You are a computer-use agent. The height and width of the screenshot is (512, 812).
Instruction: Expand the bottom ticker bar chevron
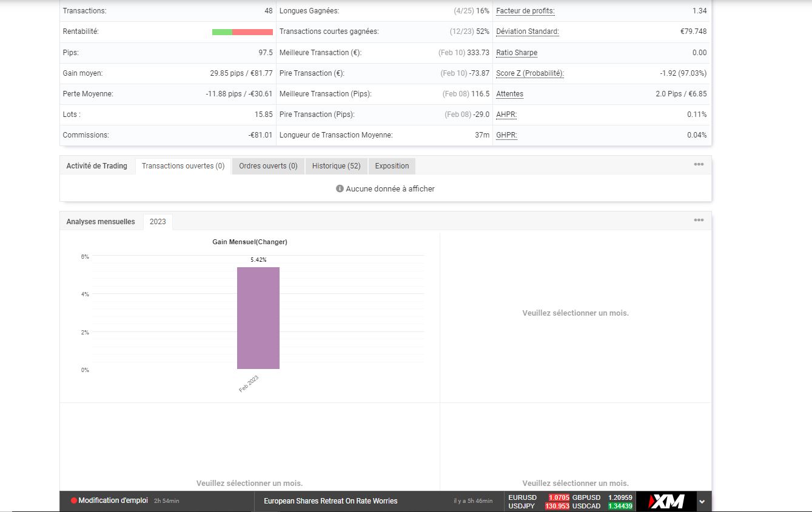702,502
